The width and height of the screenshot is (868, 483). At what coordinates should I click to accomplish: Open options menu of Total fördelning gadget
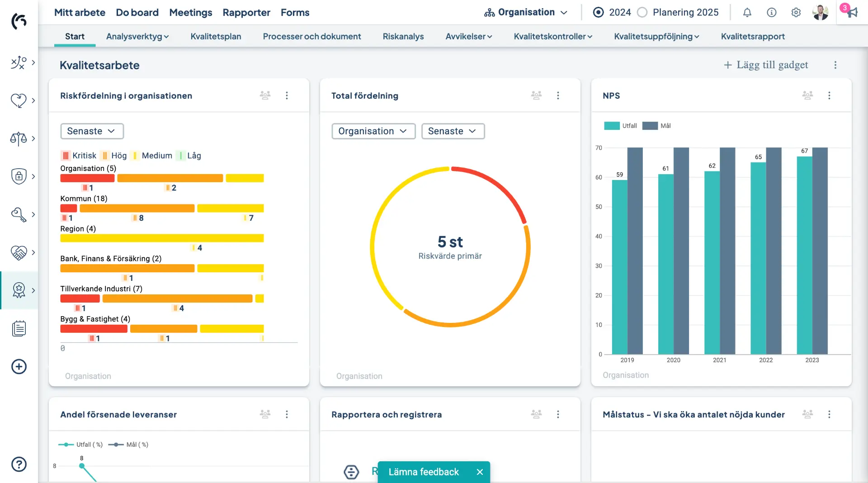click(x=558, y=95)
